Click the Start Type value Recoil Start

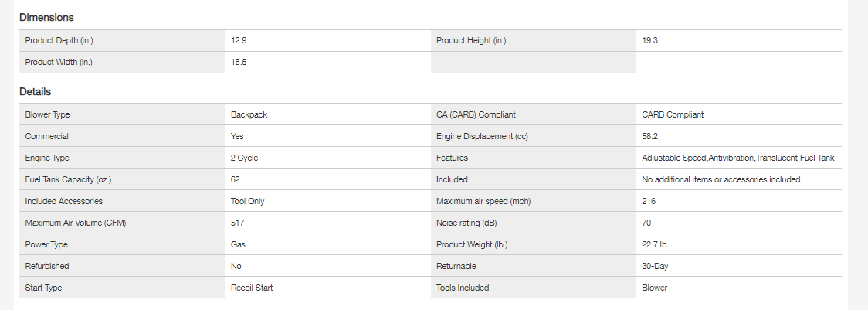[x=252, y=288]
